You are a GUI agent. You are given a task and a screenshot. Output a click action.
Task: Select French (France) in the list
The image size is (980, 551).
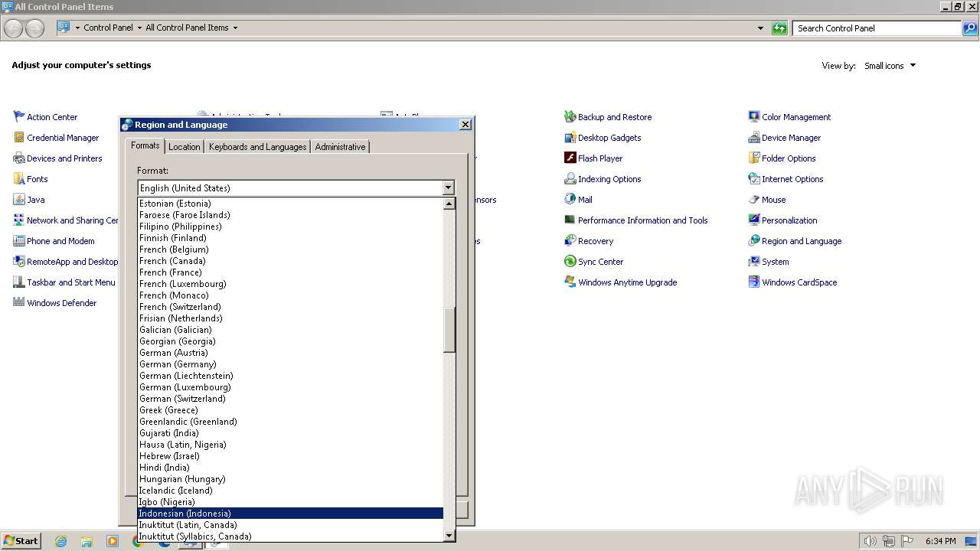290,272
